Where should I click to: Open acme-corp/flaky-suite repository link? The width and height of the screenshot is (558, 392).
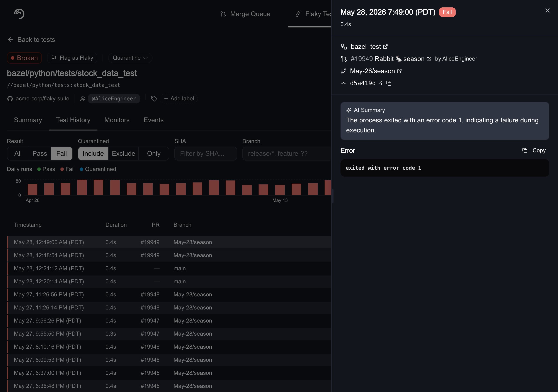pyautogui.click(x=42, y=99)
